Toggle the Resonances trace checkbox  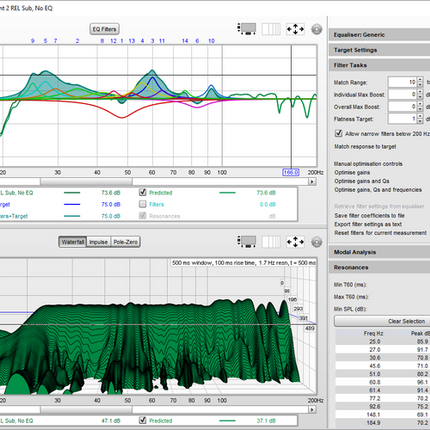click(143, 216)
